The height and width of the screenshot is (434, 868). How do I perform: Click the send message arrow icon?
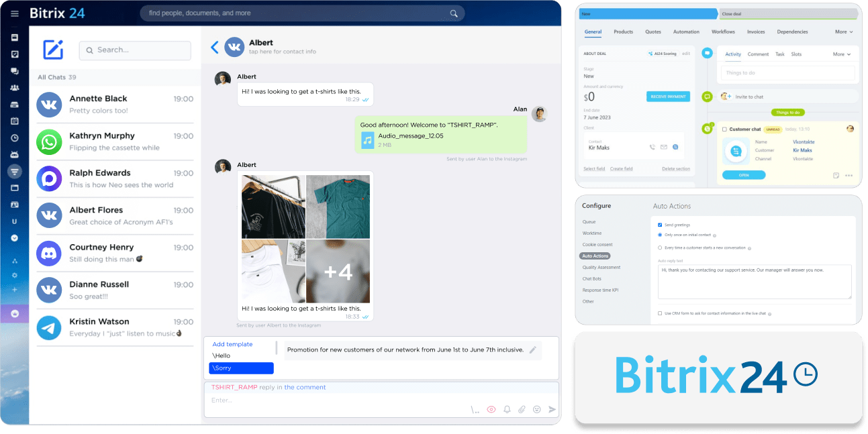tap(551, 409)
